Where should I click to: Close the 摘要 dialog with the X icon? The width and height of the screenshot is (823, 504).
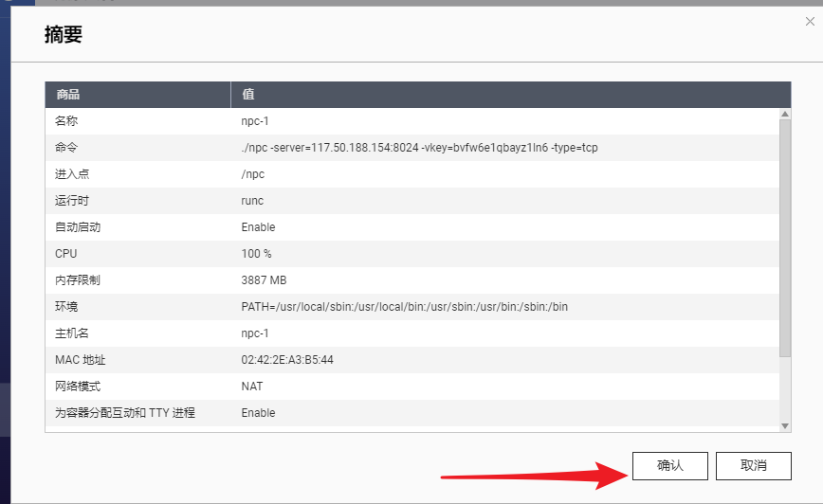point(808,21)
